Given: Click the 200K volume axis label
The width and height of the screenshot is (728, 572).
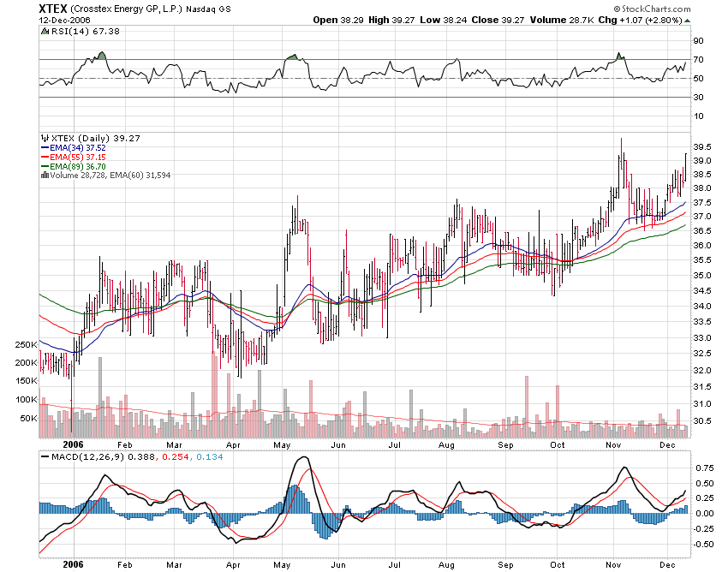Looking at the screenshot, I should point(26,362).
